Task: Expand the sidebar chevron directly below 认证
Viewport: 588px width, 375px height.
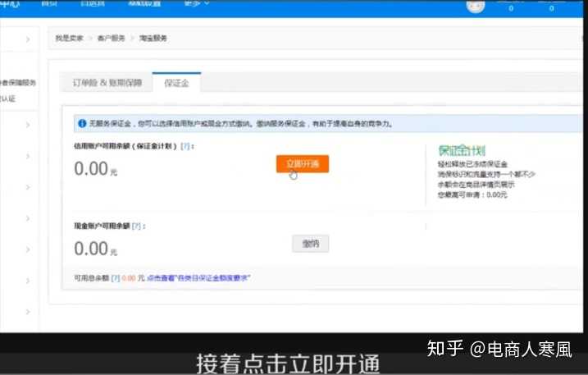Action: [x=27, y=125]
